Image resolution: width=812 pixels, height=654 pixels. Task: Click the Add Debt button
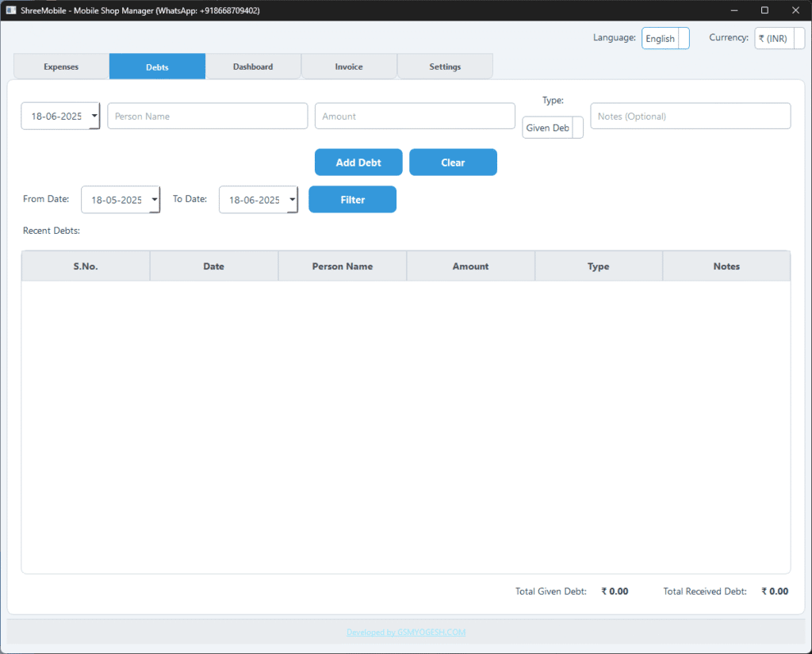[358, 162]
